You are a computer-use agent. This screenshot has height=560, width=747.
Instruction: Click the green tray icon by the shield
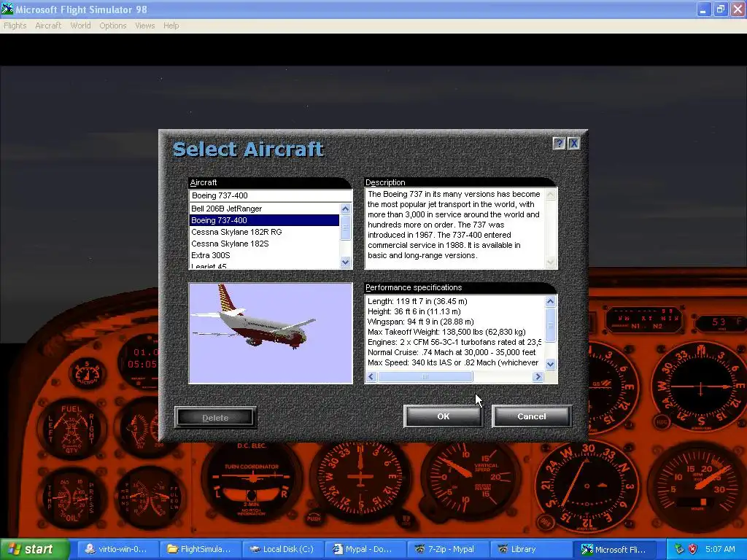pos(679,549)
